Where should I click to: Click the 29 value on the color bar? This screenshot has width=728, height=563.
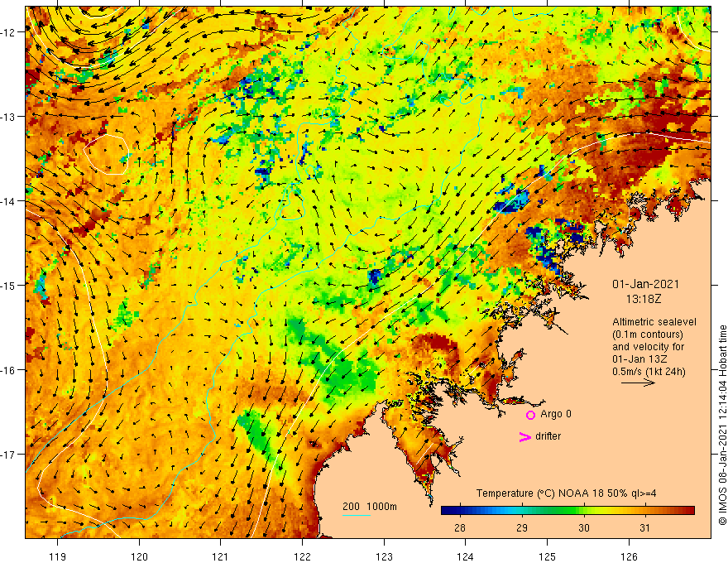(522, 527)
